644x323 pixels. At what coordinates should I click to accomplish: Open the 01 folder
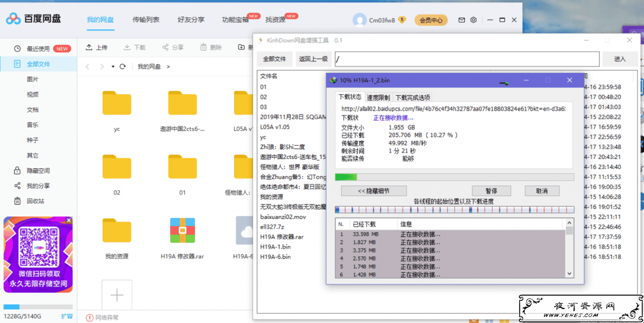[183, 167]
